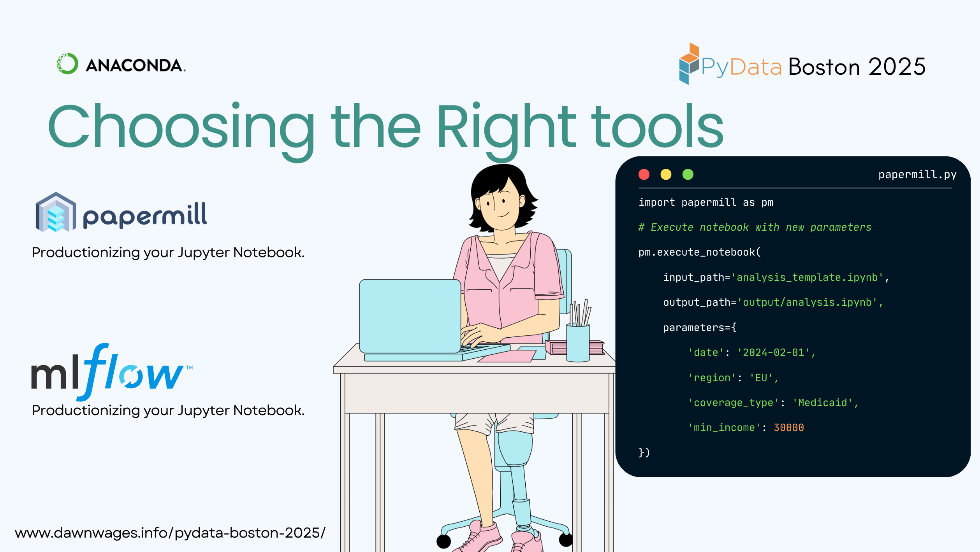Click the green window dot

tap(688, 174)
